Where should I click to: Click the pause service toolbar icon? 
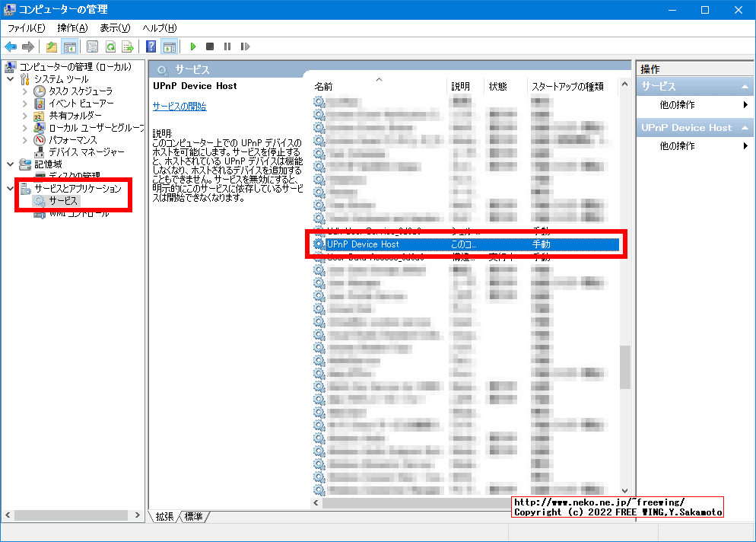pyautogui.click(x=226, y=46)
